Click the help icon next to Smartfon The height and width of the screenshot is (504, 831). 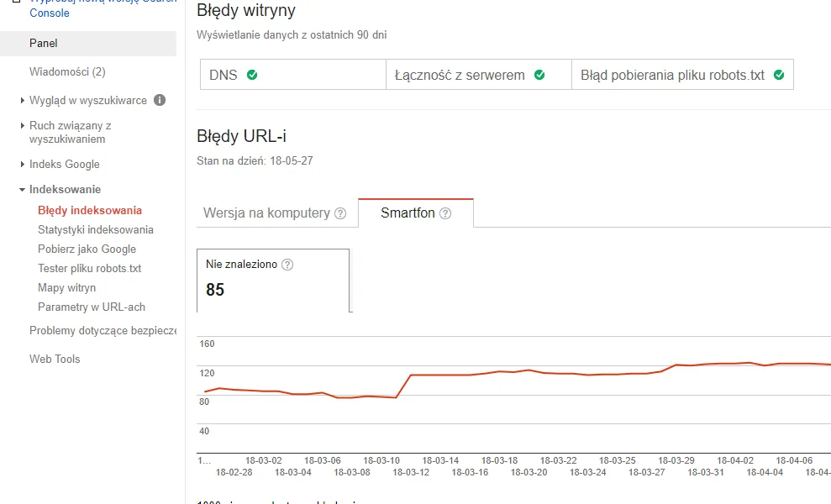click(x=445, y=213)
